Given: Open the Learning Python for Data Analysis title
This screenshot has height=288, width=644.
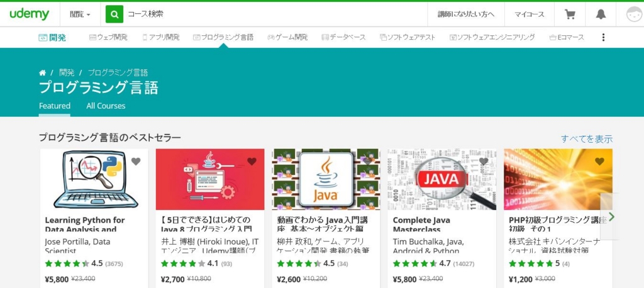Looking at the screenshot, I should click(x=85, y=224).
